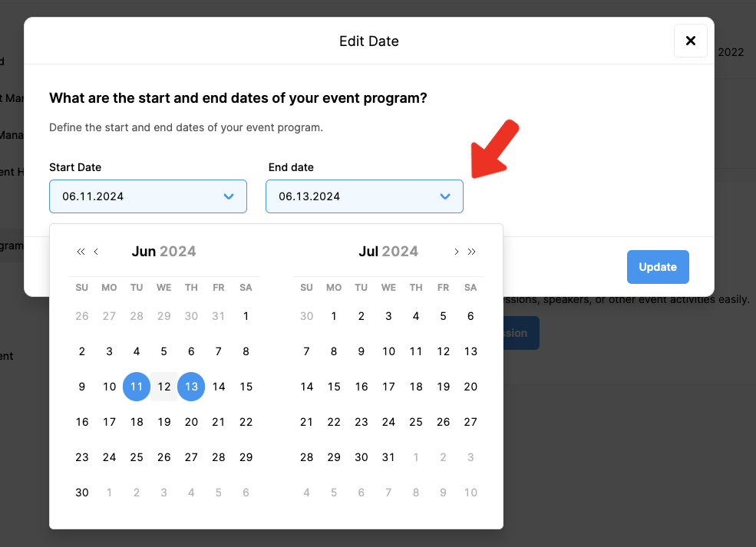
Task: Click the Update button
Action: 658,267
